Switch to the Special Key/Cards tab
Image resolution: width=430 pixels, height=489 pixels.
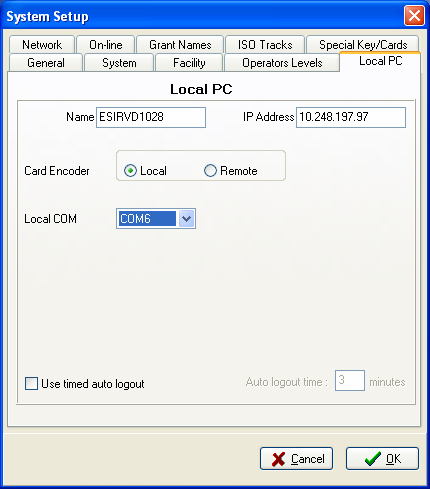(x=363, y=44)
